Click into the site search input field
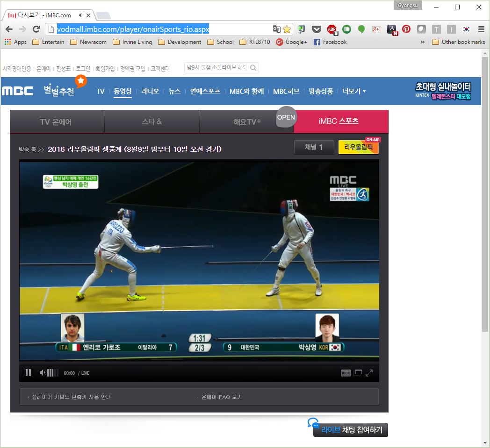 216,67
